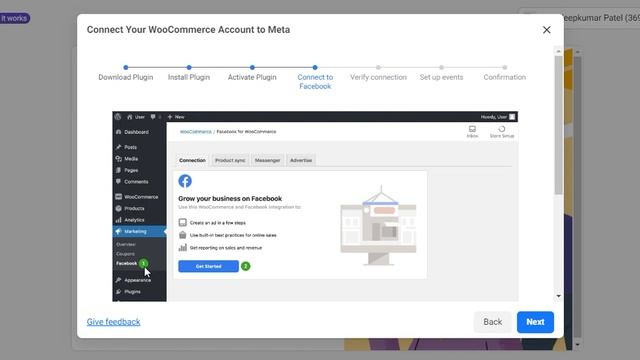Click the Back button
640x360 pixels.
coord(493,322)
